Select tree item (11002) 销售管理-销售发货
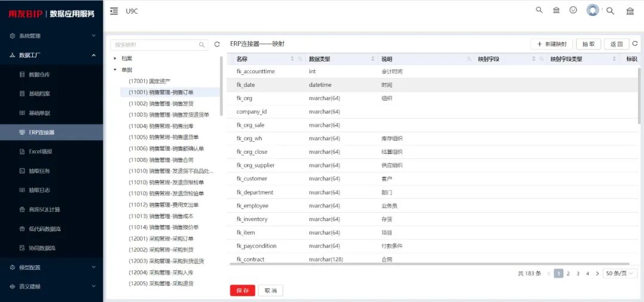 [161, 104]
